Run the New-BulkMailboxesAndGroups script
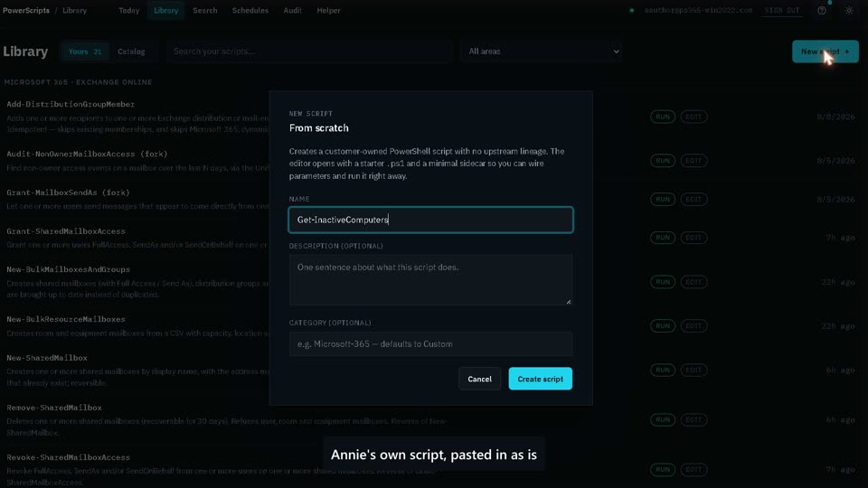The height and width of the screenshot is (488, 868). point(663,282)
